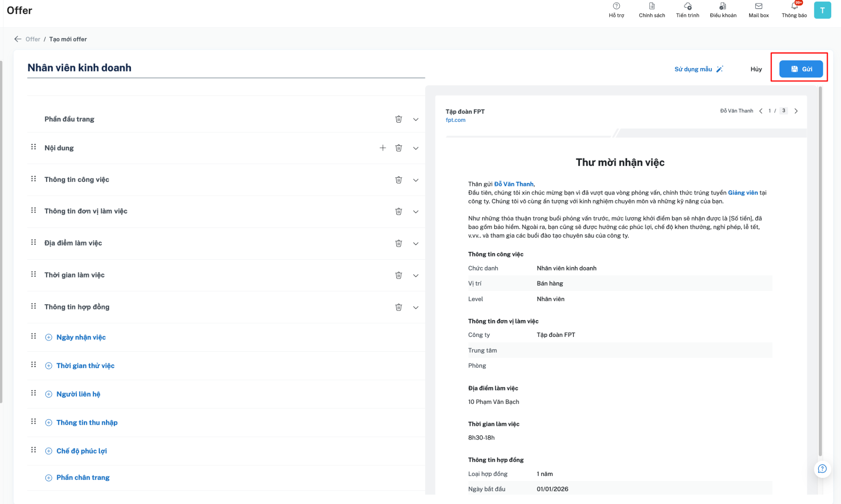Go to next candidate preview arrow
The width and height of the screenshot is (841, 504).
pyautogui.click(x=796, y=111)
